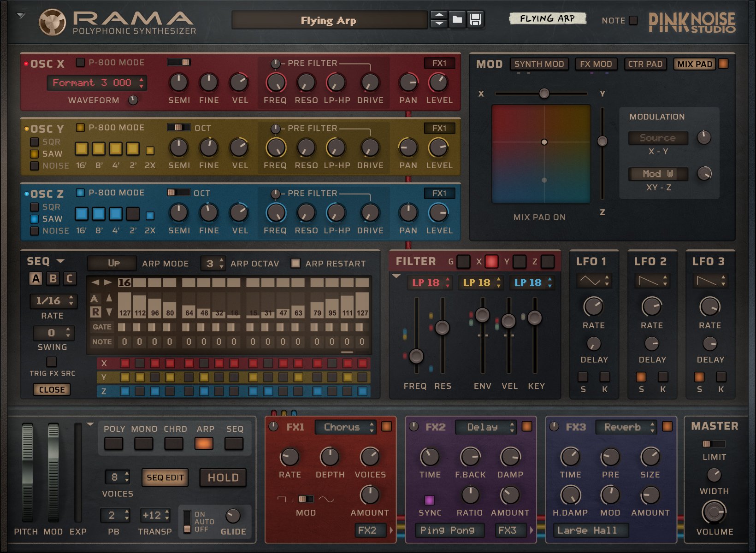This screenshot has width=756, height=553.
Task: Select sequencer pattern B
Action: [x=53, y=278]
